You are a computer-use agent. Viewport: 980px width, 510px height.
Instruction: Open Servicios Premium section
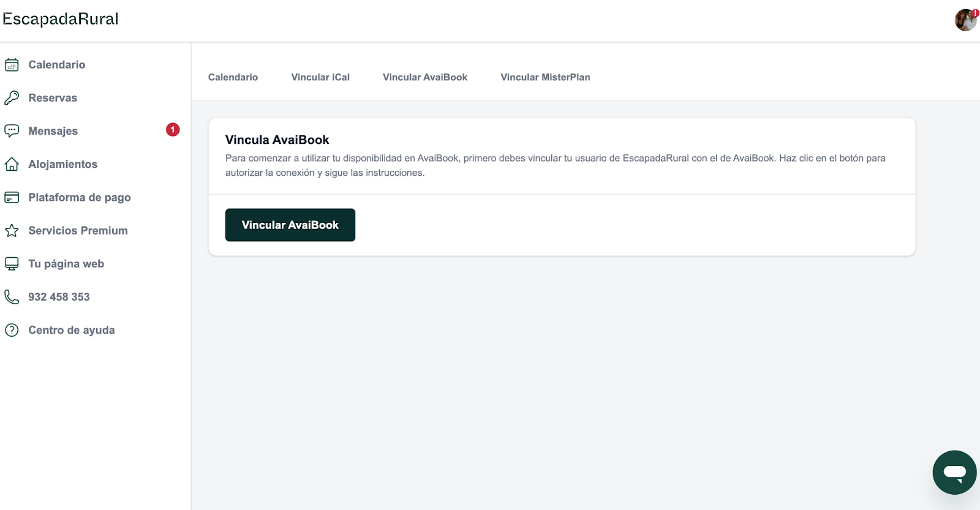click(78, 231)
